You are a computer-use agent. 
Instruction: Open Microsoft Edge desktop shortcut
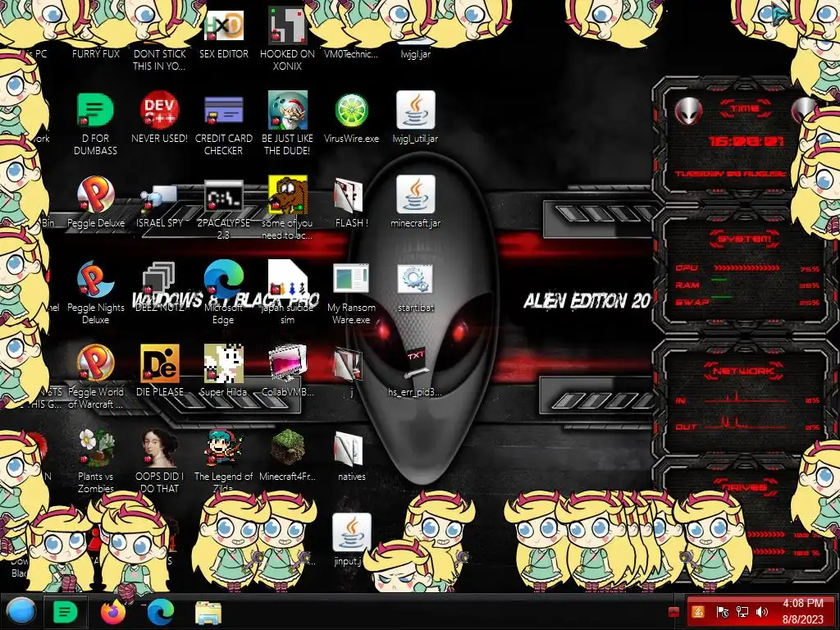[x=224, y=279]
